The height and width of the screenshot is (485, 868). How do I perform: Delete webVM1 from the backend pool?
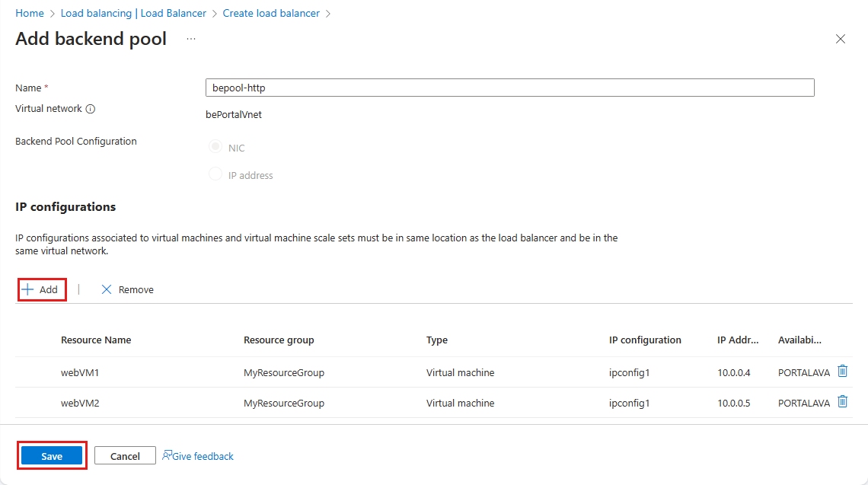point(842,372)
